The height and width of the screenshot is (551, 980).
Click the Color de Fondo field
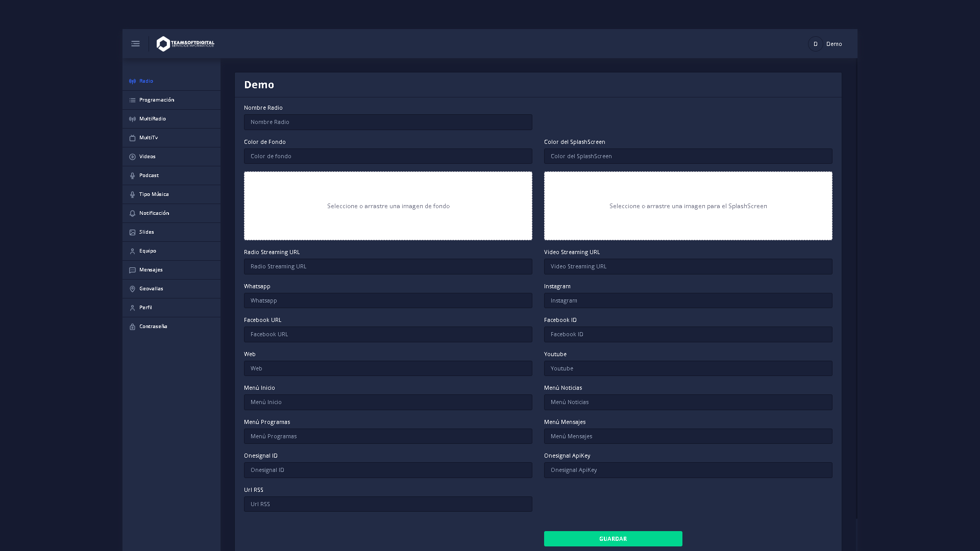click(388, 156)
